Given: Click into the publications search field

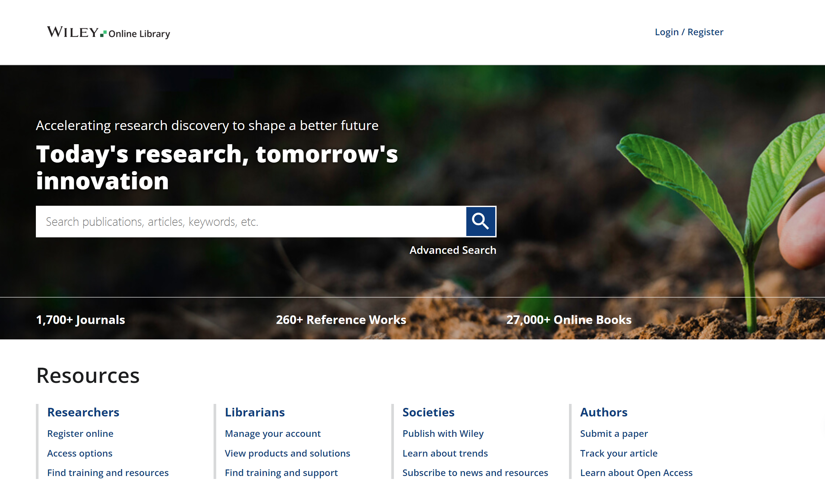Looking at the screenshot, I should point(250,221).
